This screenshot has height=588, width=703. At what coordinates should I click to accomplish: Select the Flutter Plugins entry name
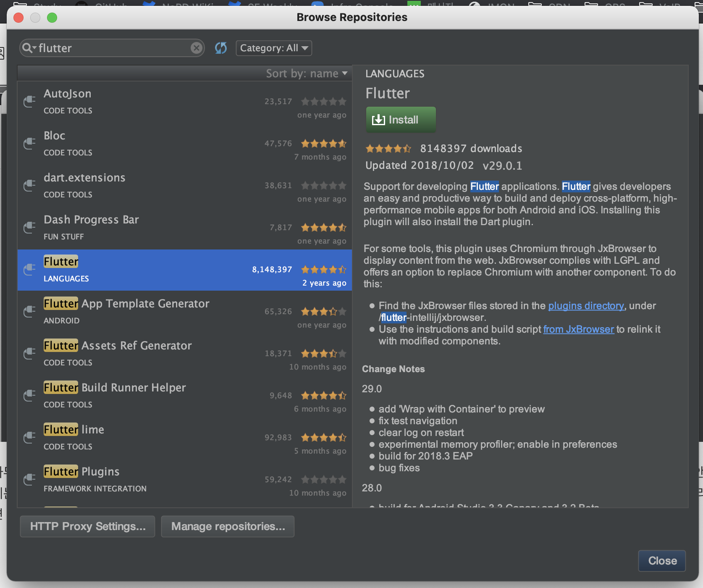tap(81, 472)
